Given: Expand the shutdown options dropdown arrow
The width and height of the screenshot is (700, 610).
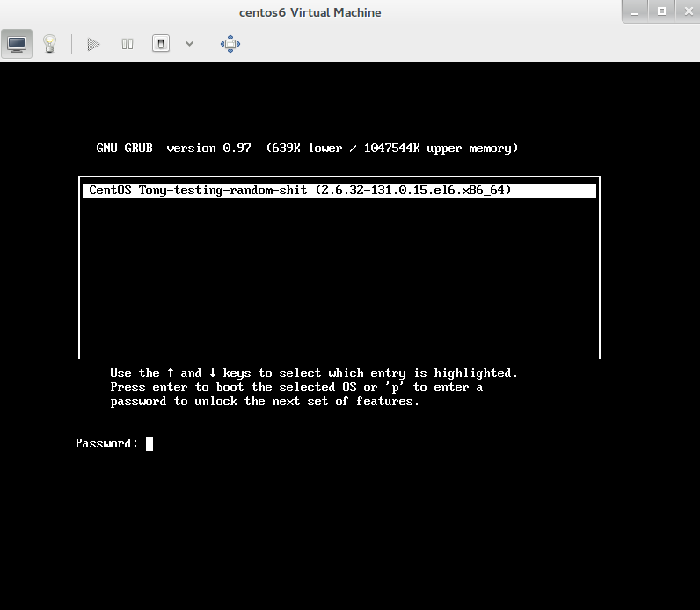Looking at the screenshot, I should [x=189, y=43].
